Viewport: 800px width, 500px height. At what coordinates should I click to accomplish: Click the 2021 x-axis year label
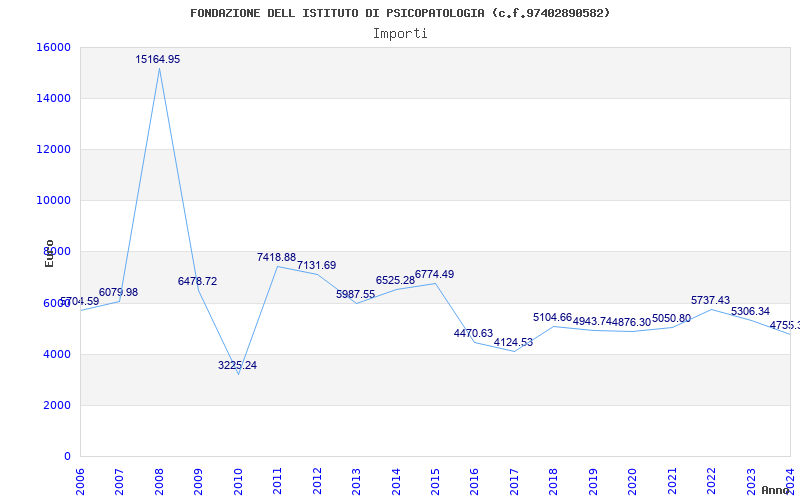pyautogui.click(x=672, y=481)
